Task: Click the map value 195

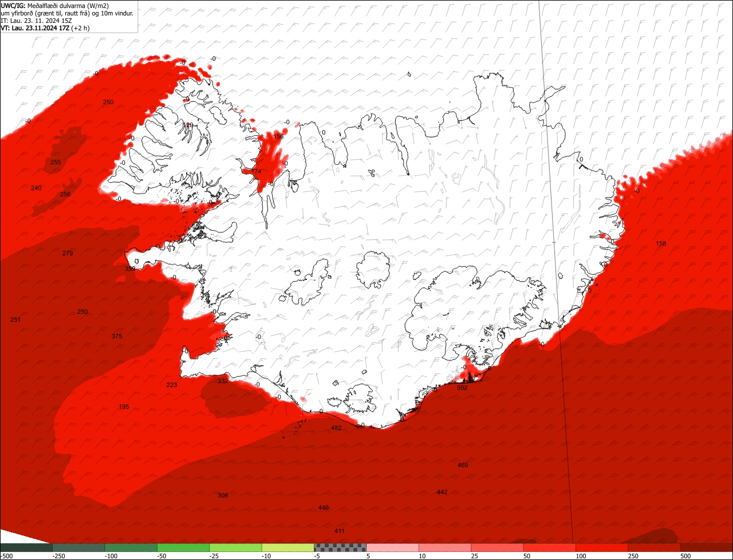Action: (x=124, y=407)
